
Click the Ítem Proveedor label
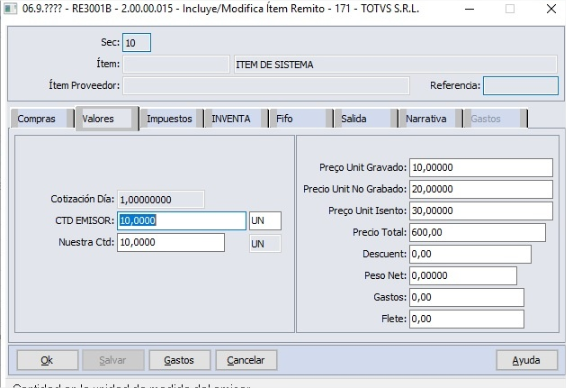[84, 86]
